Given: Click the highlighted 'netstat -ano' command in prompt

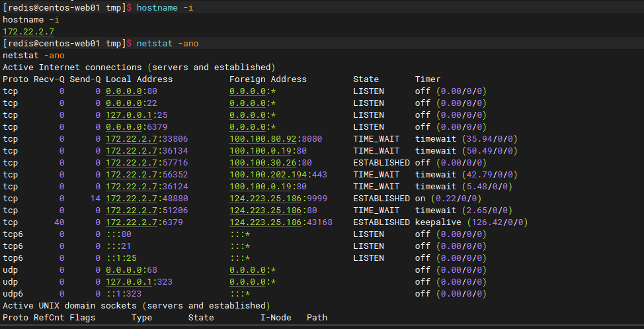Looking at the screenshot, I should point(167,44).
